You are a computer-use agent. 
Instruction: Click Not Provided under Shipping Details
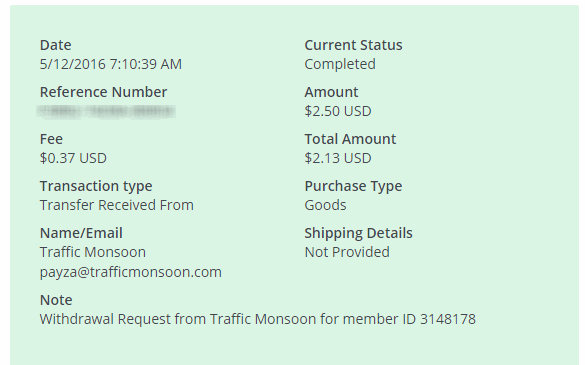347,252
